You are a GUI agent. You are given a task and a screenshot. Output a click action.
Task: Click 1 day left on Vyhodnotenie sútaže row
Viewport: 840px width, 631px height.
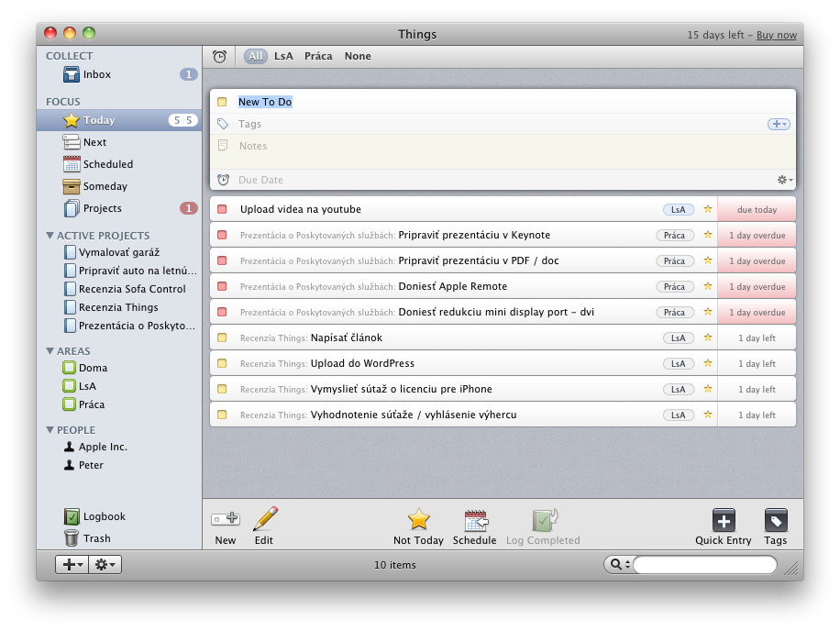pyautogui.click(x=757, y=415)
